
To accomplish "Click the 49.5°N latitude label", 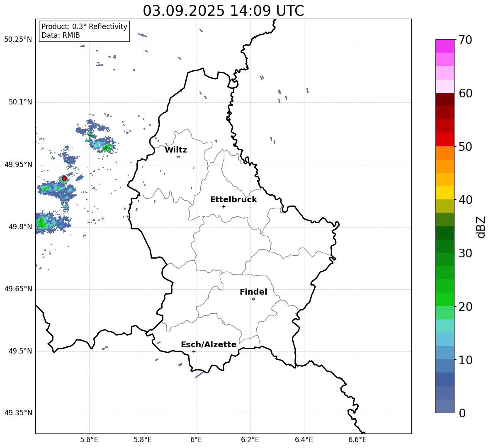I will click(x=20, y=351).
